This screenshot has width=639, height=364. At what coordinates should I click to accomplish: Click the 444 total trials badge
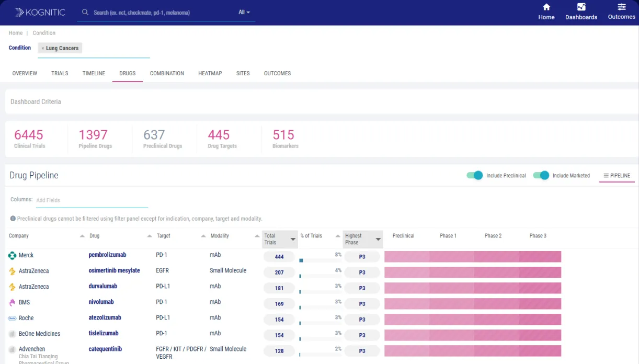pyautogui.click(x=279, y=257)
